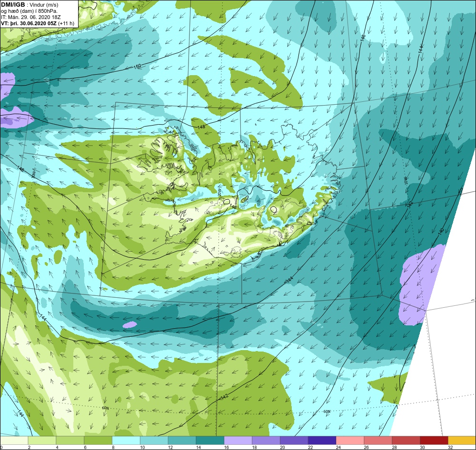Click the 24–26 m/s pink legend swatch
The width and height of the screenshot is (476, 450).
click(350, 440)
